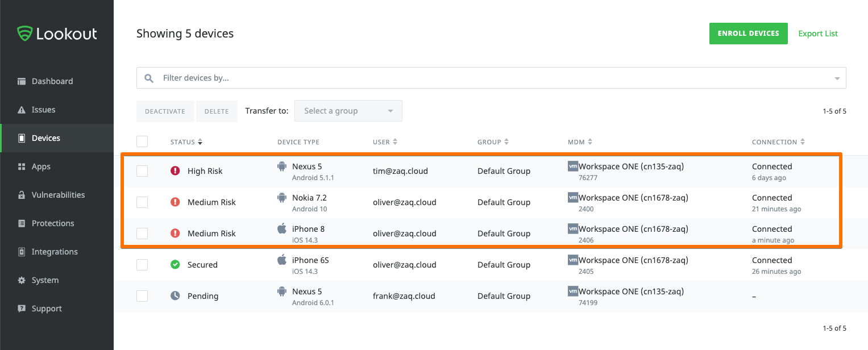The height and width of the screenshot is (350, 868).
Task: Click the Apple icon next to iPhone 6S
Action: point(281,260)
